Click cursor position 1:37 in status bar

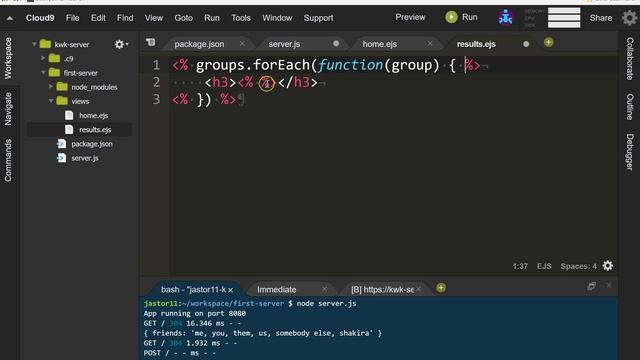520,266
